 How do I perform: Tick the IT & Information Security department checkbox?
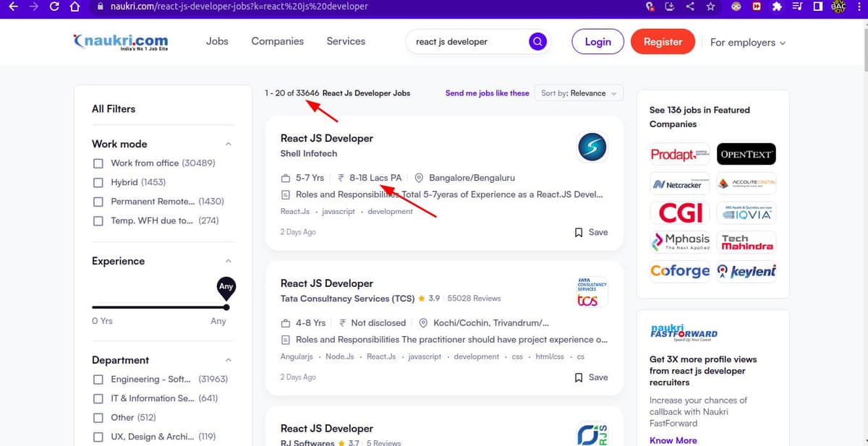[98, 398]
